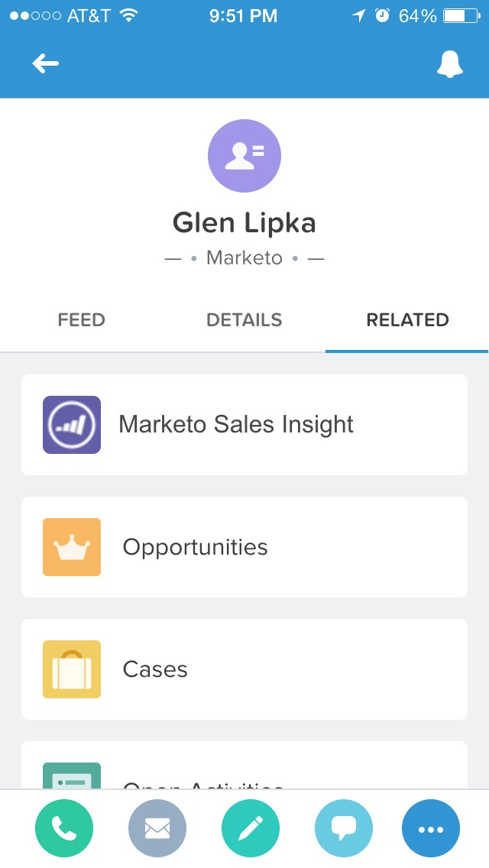This screenshot has width=489, height=868.
Task: Tap the Glen Lipka name heading
Action: point(244,223)
